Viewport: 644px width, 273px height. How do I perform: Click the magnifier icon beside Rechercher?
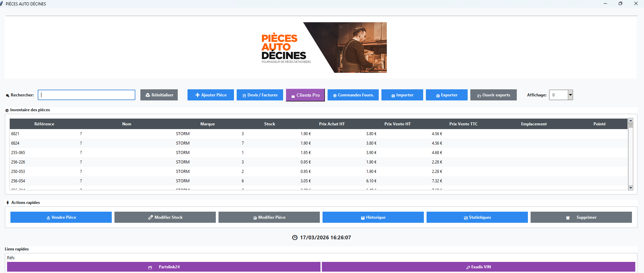7,95
